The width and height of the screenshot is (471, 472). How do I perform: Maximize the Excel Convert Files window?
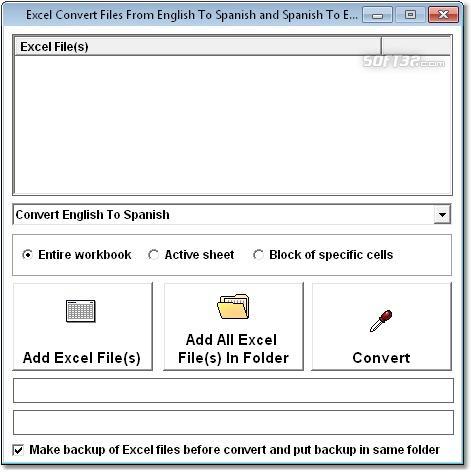pos(410,15)
